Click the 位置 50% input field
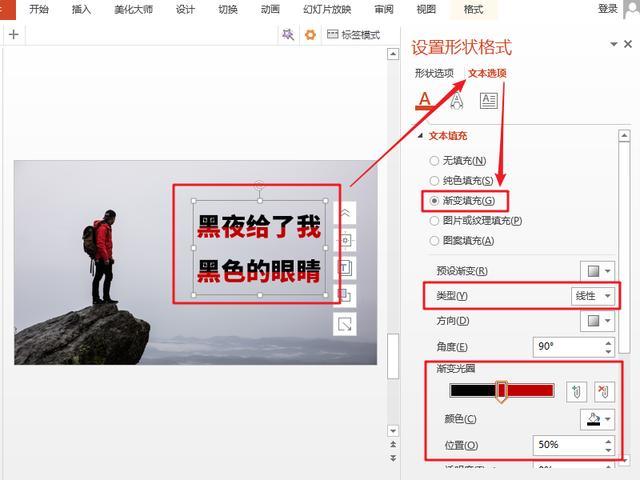Screen dimensions: 640x480 pos(567,444)
